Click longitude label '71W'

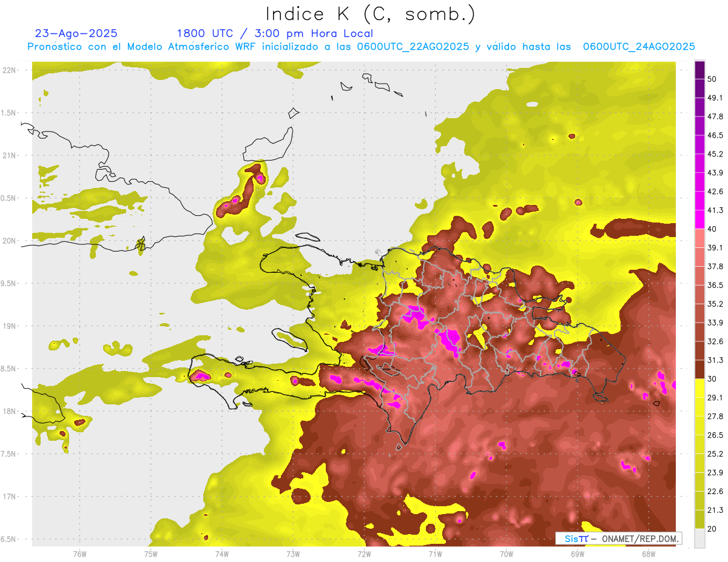point(435,554)
